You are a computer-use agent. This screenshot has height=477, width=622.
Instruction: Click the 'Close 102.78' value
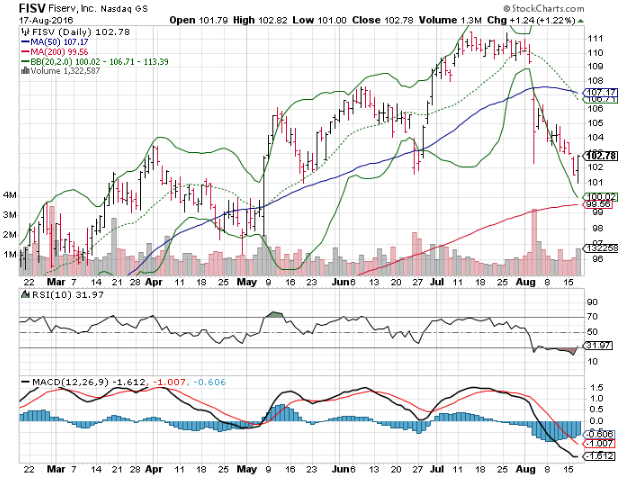click(x=383, y=20)
